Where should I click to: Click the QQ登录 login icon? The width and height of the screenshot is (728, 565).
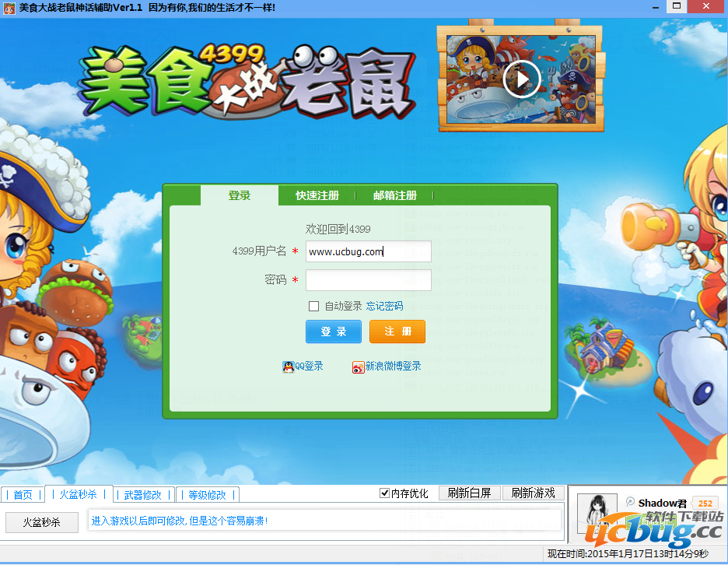pyautogui.click(x=287, y=366)
